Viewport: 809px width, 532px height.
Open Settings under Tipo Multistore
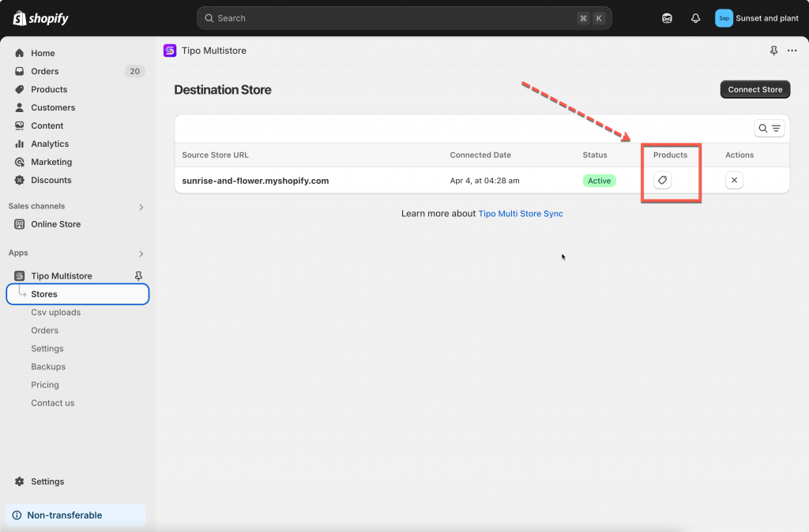[x=47, y=348]
